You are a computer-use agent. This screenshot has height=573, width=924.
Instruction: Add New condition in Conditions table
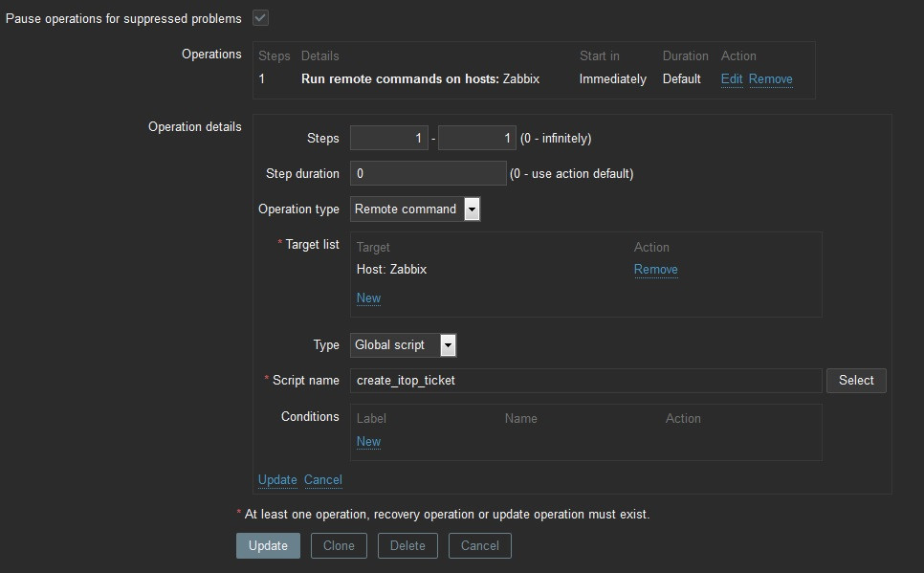pyautogui.click(x=368, y=442)
